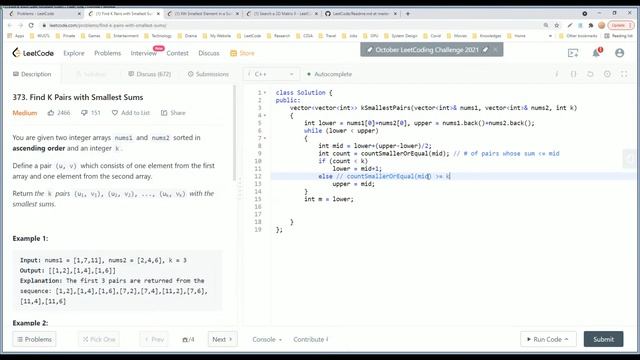Screen dimensions: 640x360
Task: Reload the page
Action: [31, 25]
